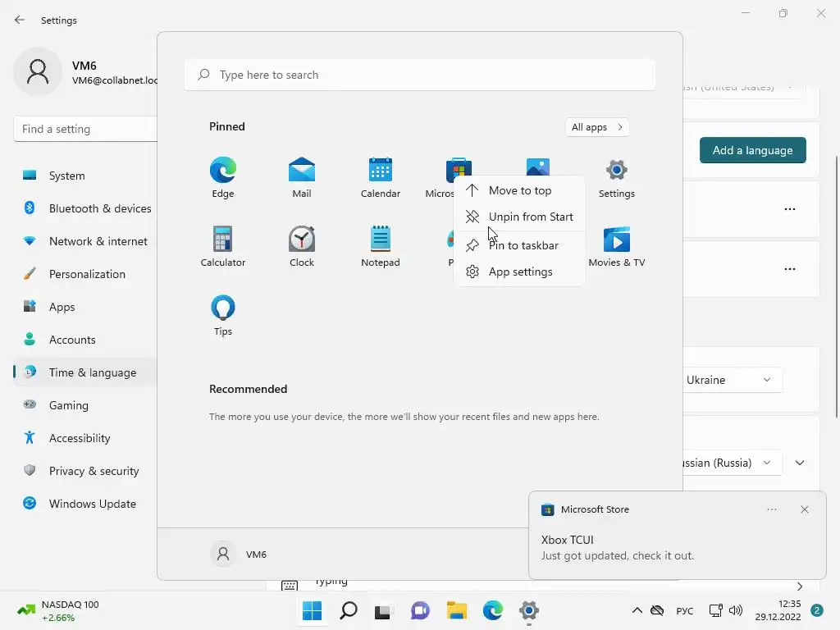Open Notepad from Start menu
The width and height of the screenshot is (840, 630).
[381, 246]
